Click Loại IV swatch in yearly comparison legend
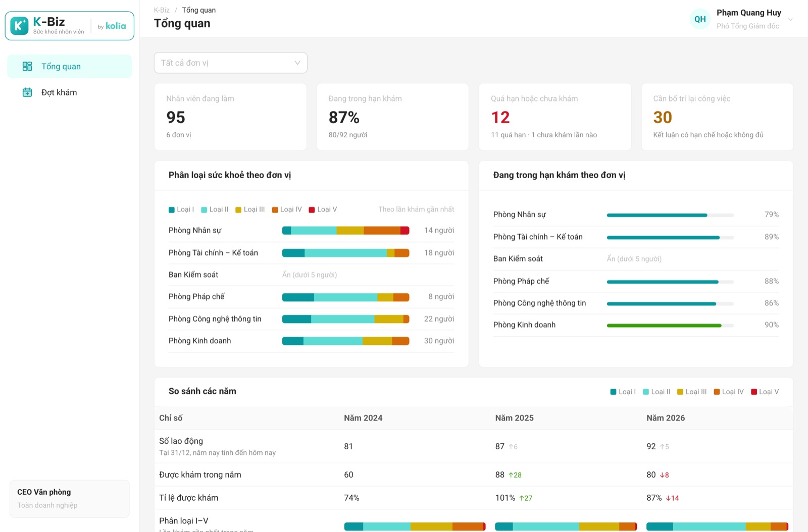 [717, 392]
